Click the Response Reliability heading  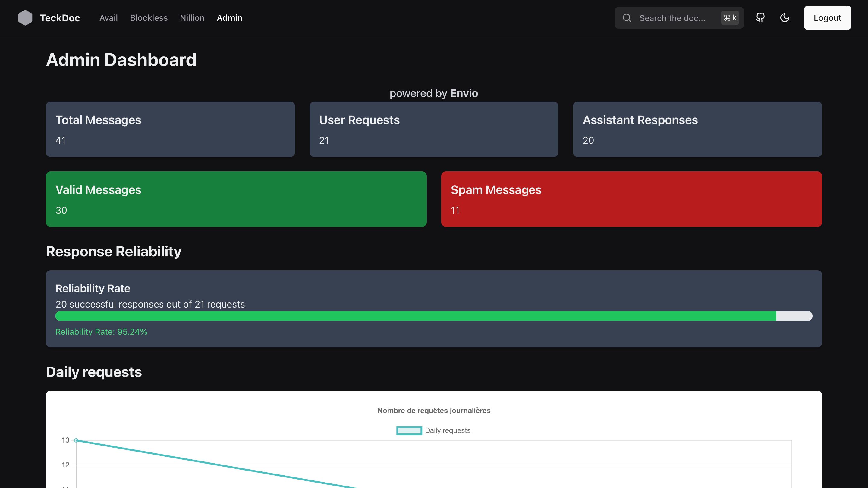click(x=114, y=252)
